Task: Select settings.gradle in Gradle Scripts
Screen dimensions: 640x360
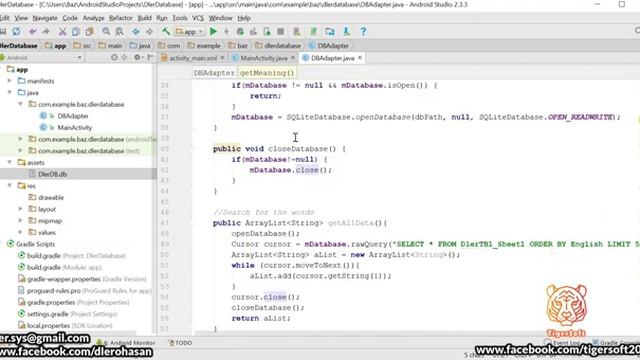Action: click(67, 314)
